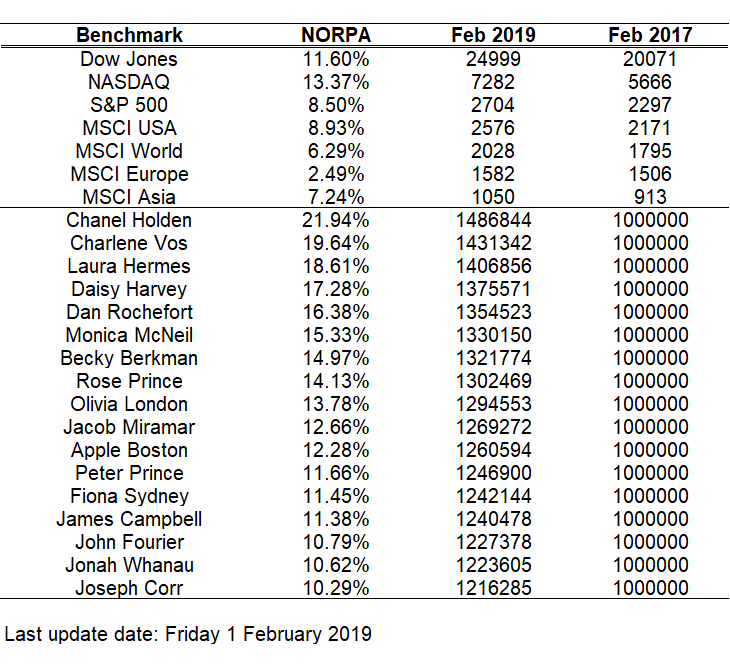Click James Campbell's name
The width and height of the screenshot is (730, 669).
129,519
